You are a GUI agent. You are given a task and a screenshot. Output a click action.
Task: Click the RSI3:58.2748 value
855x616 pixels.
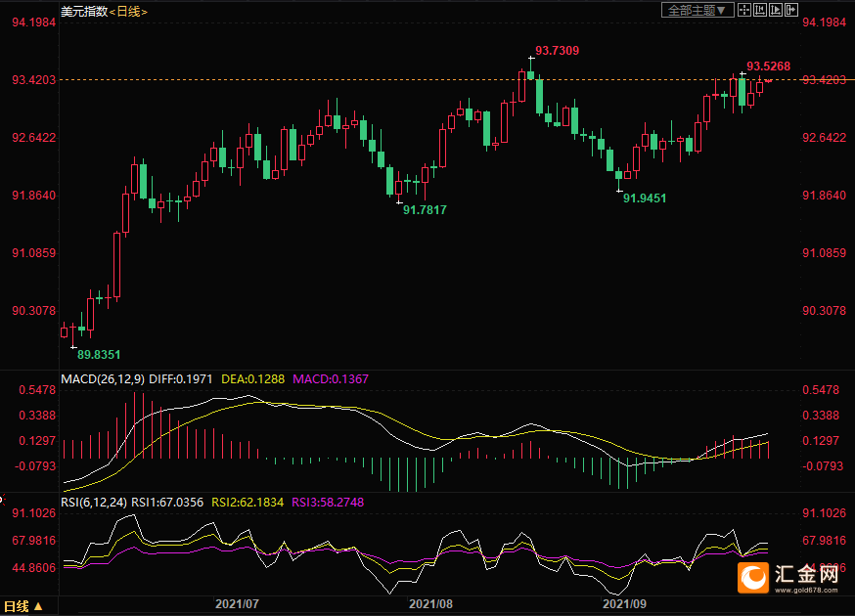[328, 502]
